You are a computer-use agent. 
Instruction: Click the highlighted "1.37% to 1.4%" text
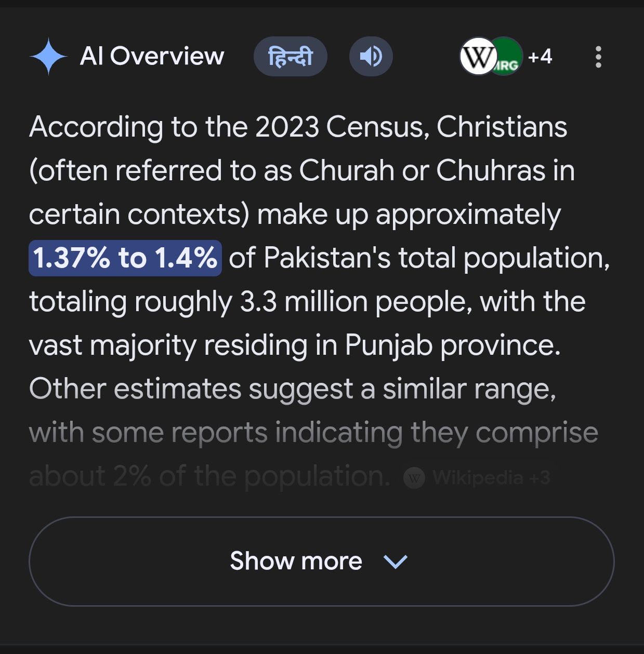click(x=125, y=258)
